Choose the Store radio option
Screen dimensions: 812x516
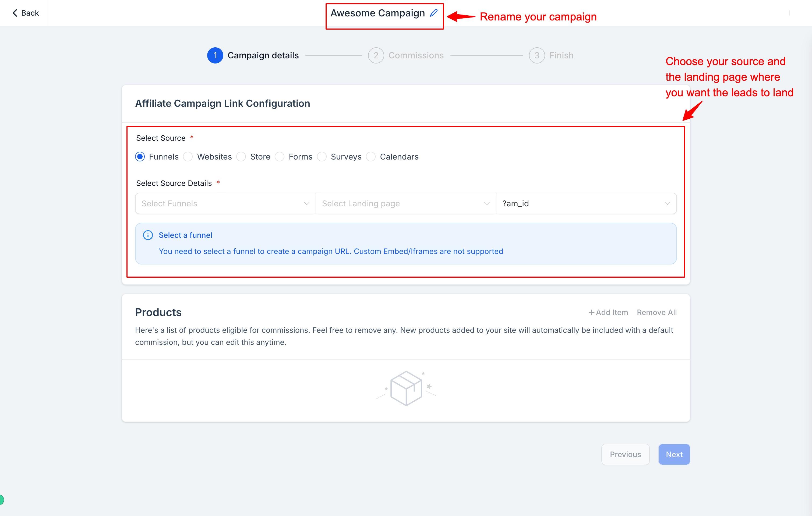[x=241, y=157]
